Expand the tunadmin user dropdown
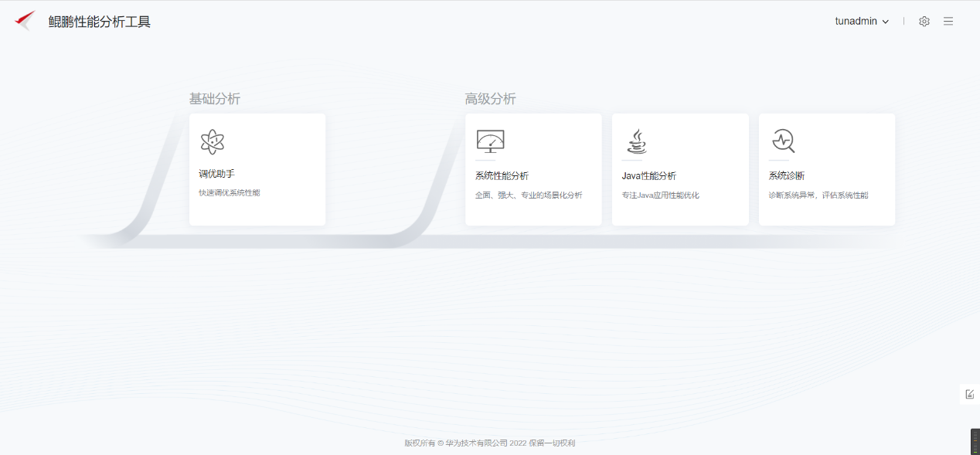The height and width of the screenshot is (455, 980). [862, 22]
